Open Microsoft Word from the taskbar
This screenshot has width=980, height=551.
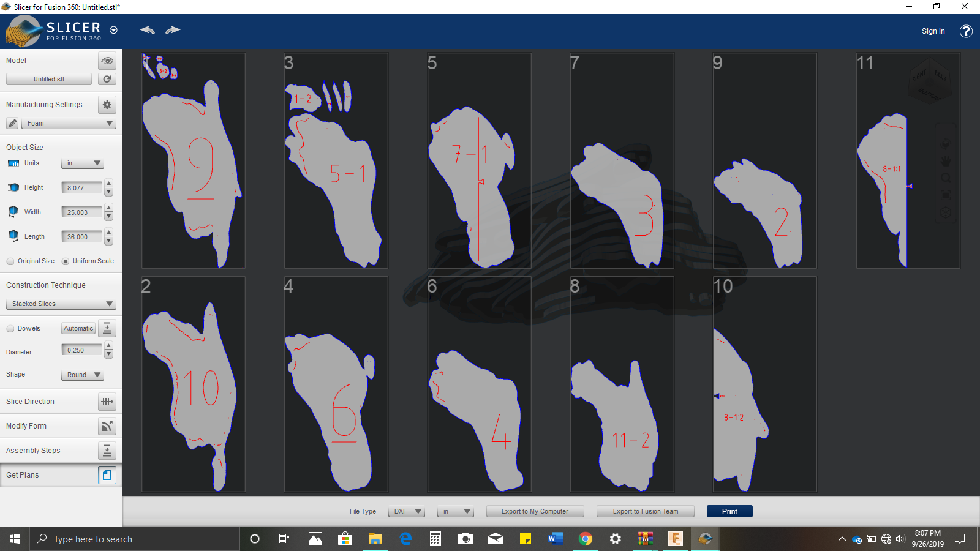pyautogui.click(x=556, y=539)
